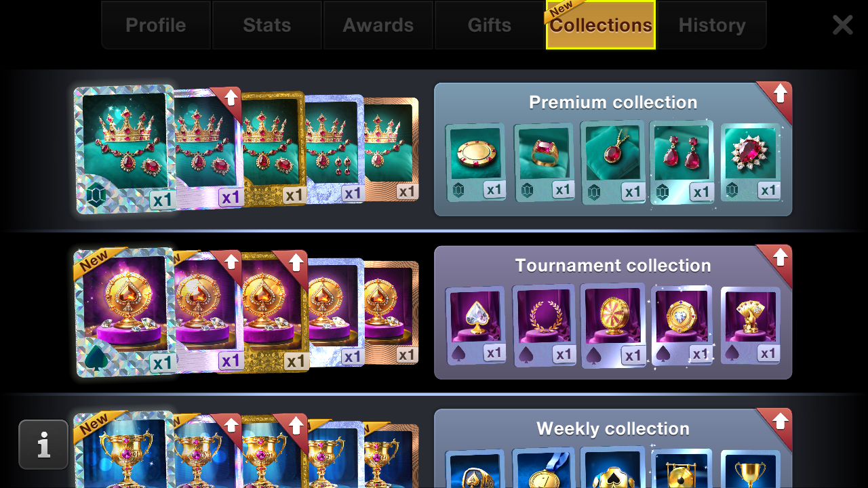View the History tab
This screenshot has width=868, height=488.
712,25
